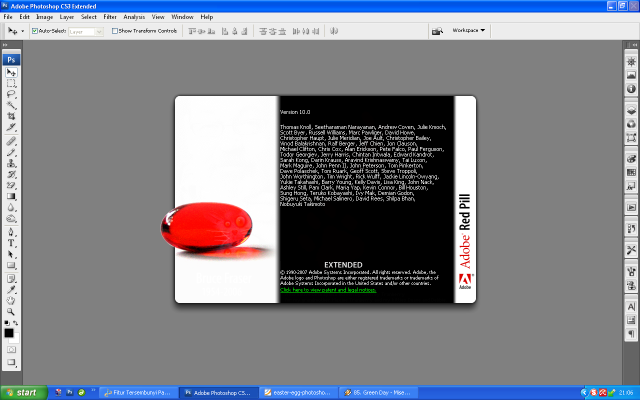640x400 pixels.
Task: Select the Rectangle shape tool
Action: pyautogui.click(x=11, y=265)
